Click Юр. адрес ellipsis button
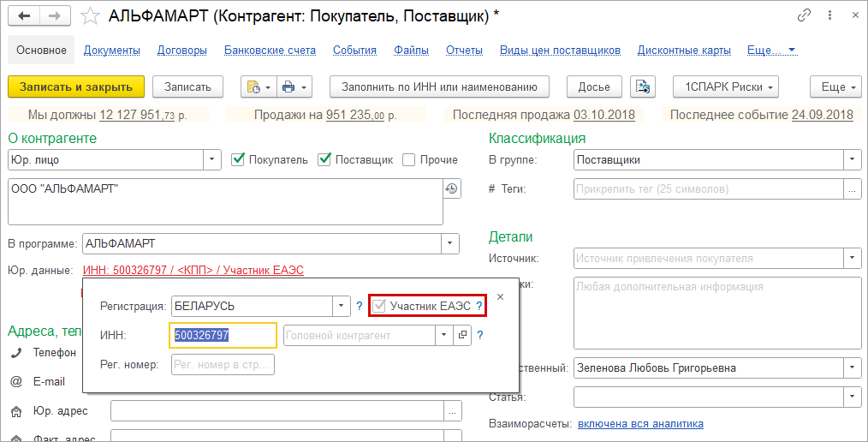 coord(453,411)
